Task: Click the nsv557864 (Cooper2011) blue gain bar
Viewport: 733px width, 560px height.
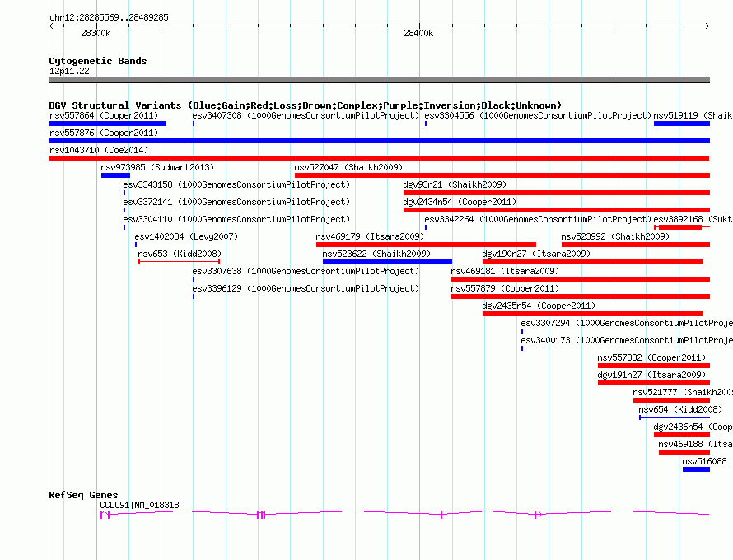Action: tap(108, 124)
